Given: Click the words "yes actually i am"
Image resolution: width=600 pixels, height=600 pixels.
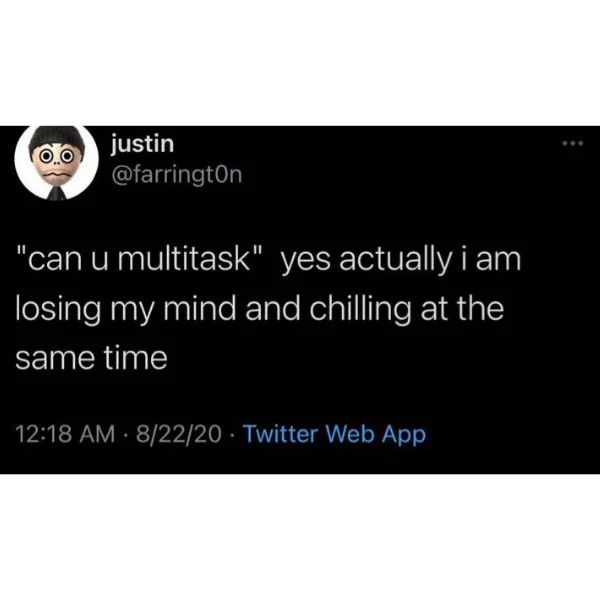Looking at the screenshot, I should click(x=401, y=262).
